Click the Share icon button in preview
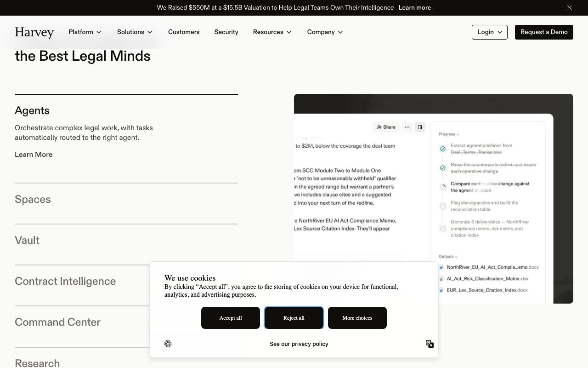 tap(386, 127)
